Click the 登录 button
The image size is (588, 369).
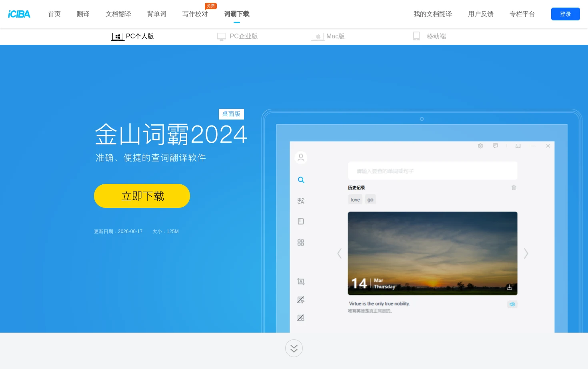coord(566,14)
